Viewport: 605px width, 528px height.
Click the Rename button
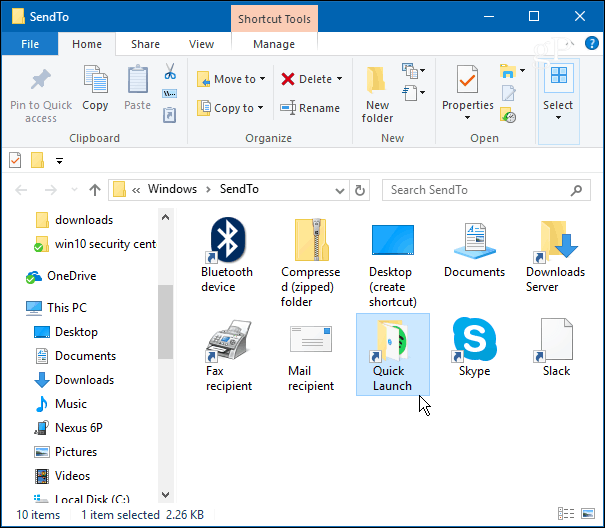310,108
